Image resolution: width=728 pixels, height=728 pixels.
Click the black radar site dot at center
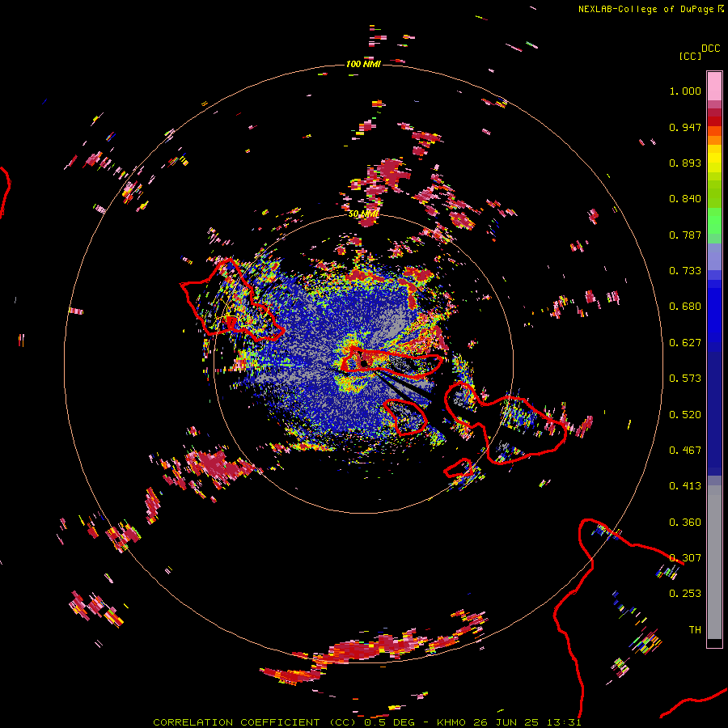coord(365,363)
